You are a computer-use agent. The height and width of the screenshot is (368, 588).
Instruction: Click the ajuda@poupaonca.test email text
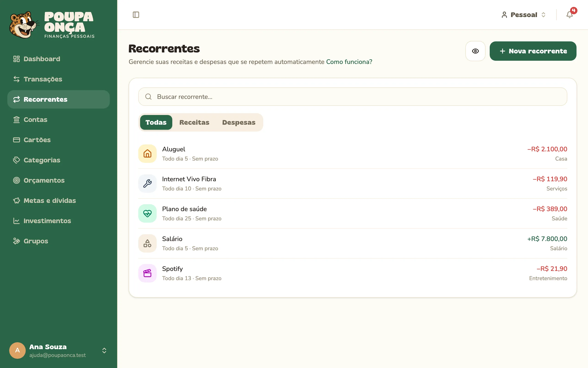57,355
